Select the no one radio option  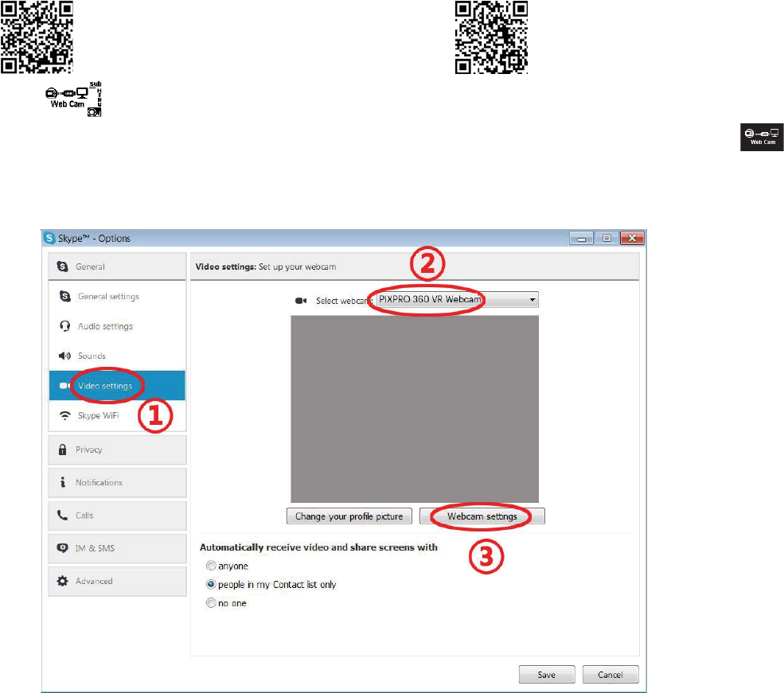click(211, 603)
